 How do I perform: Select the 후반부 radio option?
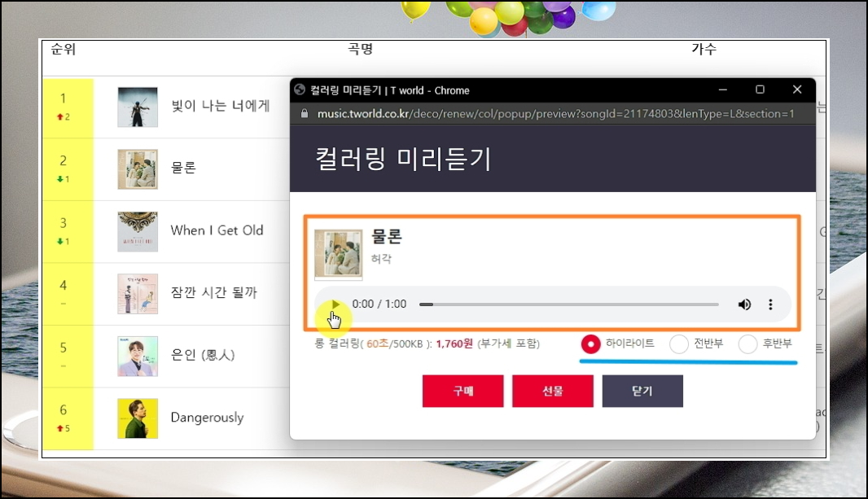(x=747, y=344)
